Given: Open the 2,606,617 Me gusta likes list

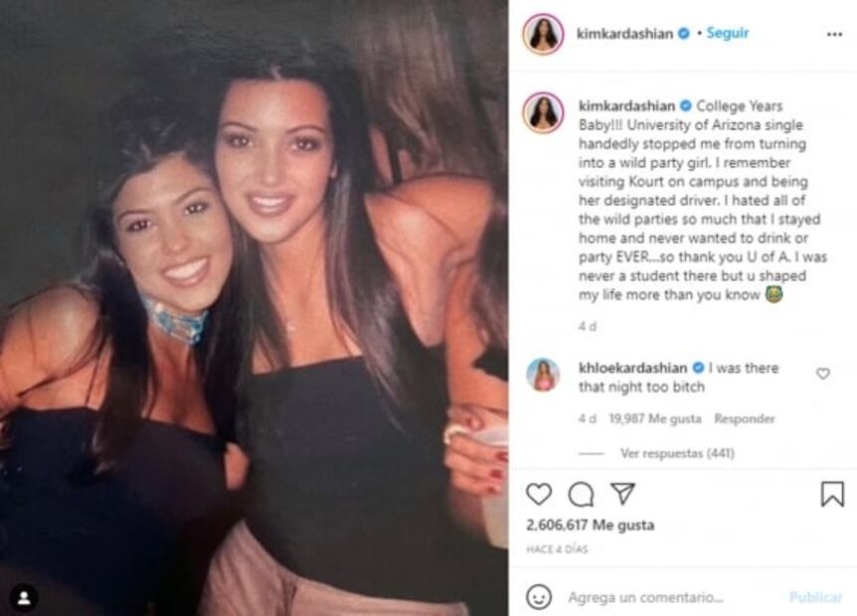Looking at the screenshot, I should point(590,526).
